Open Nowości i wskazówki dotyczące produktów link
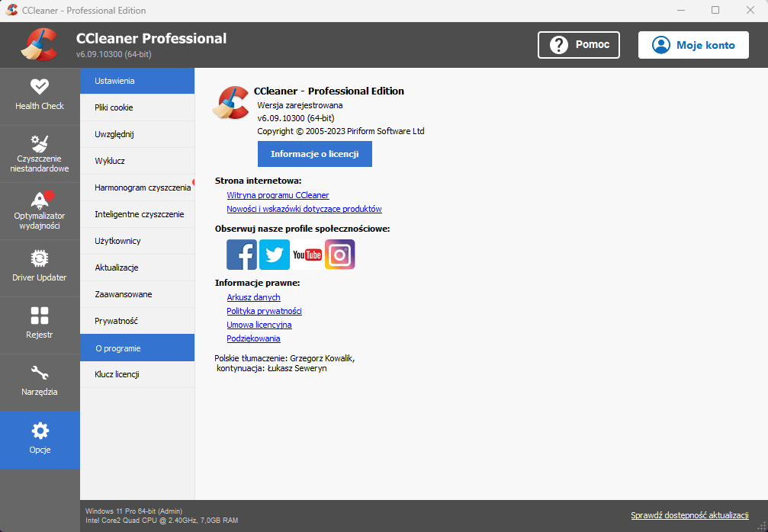Viewport: 768px width, 532px height. pyautogui.click(x=304, y=209)
